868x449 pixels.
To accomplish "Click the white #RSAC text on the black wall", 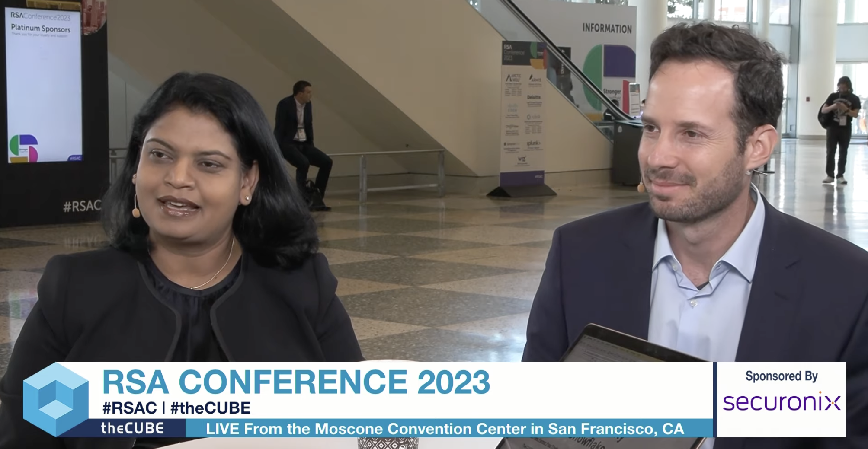I will [82, 206].
